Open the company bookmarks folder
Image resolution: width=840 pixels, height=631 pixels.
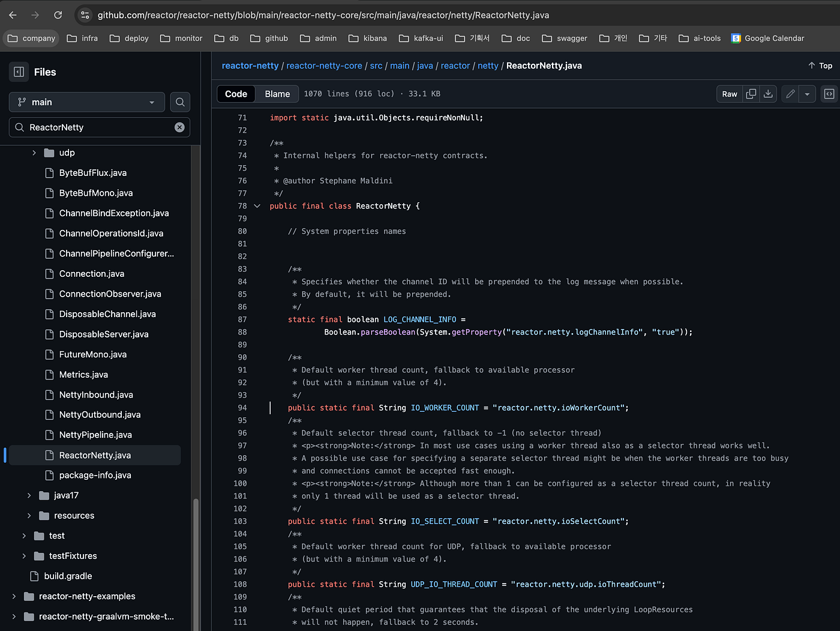(x=31, y=38)
